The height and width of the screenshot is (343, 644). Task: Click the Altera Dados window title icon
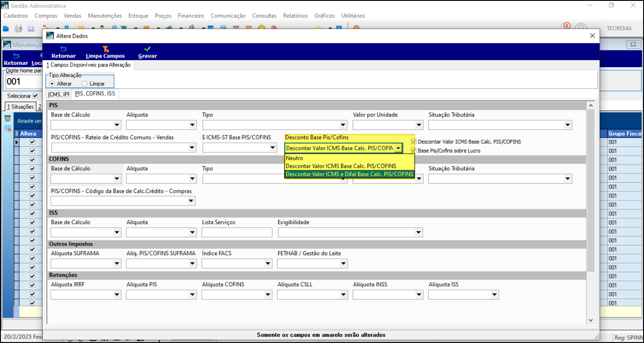click(x=50, y=36)
